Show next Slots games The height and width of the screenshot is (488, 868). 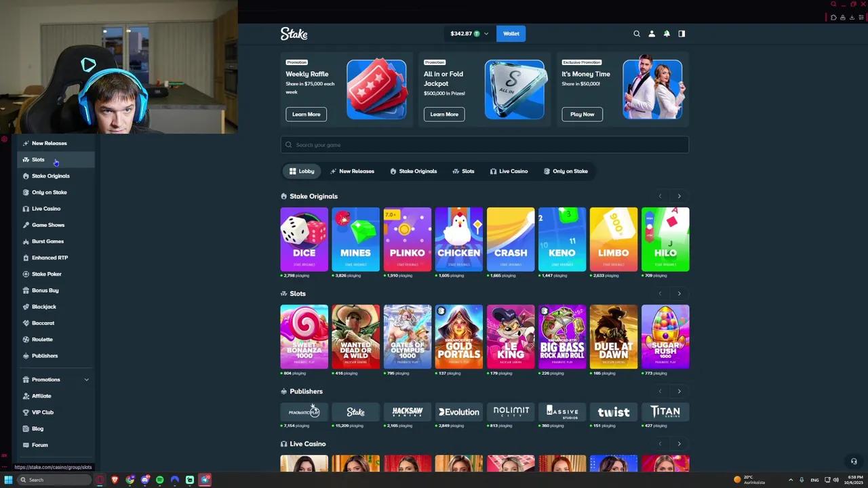point(679,293)
